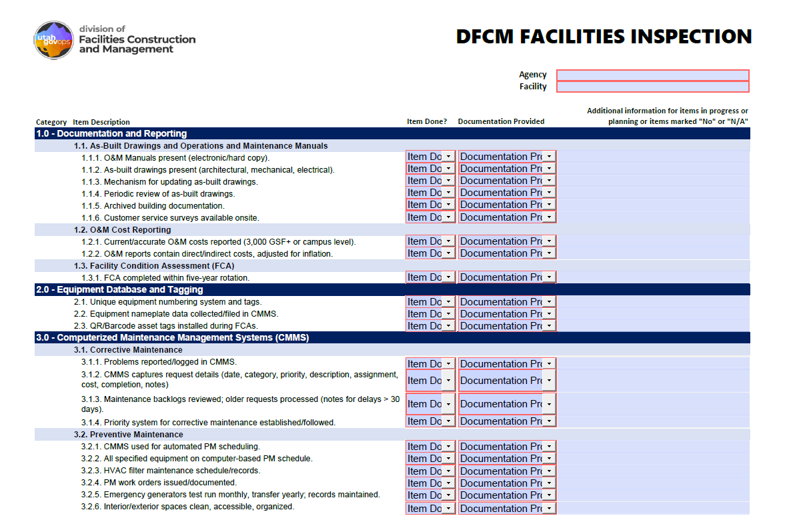Viewport: 787px width, 532px height.
Task: Select the 3.0 - Computerized Maintenance Management Systems header
Action: 392,338
